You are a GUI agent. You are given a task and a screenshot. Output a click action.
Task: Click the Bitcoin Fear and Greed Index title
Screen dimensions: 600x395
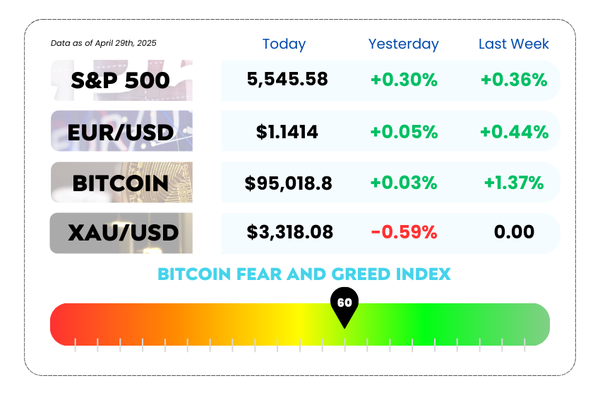304,274
